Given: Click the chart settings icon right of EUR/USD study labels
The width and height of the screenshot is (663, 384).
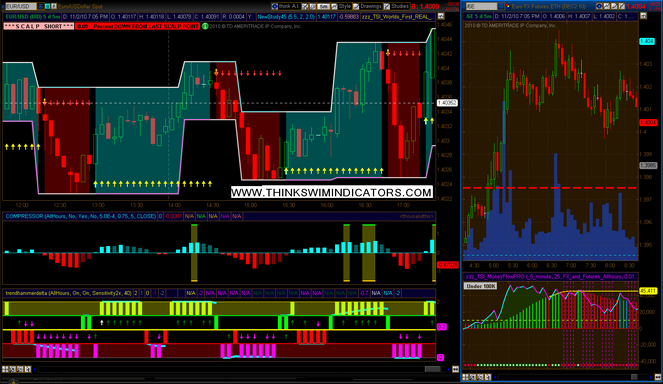Looking at the screenshot, I should (x=441, y=16).
